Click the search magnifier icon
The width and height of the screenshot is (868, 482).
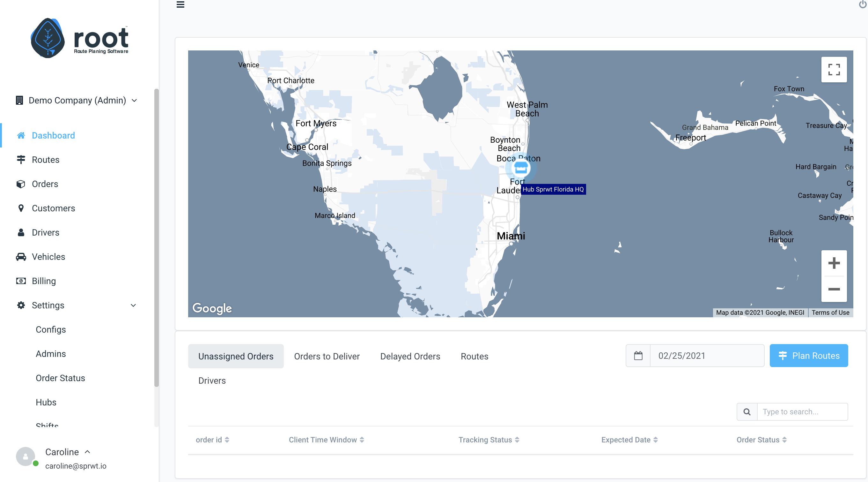pyautogui.click(x=747, y=411)
